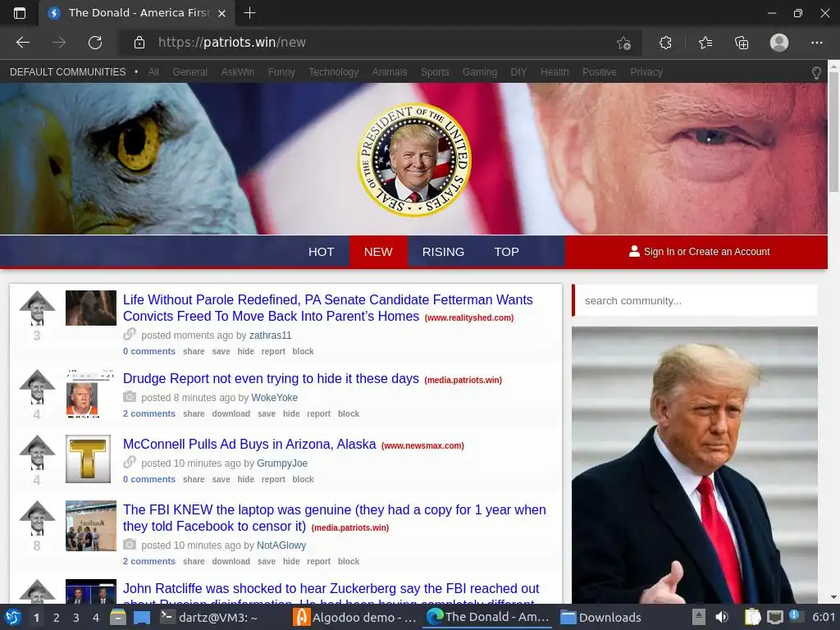Select the Animals community
Screen dimensions: 840x630
tap(390, 72)
